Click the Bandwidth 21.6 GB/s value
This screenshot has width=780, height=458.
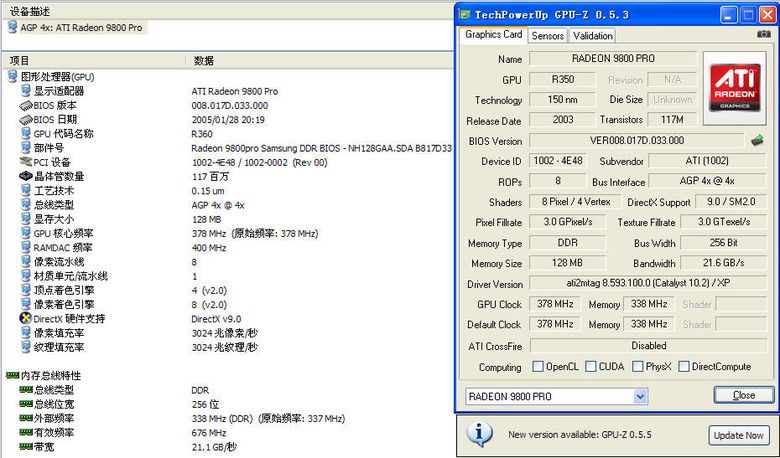(723, 263)
